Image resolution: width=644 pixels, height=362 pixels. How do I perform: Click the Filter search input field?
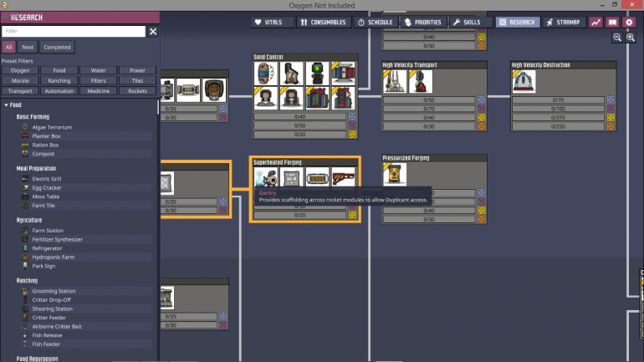[x=74, y=31]
